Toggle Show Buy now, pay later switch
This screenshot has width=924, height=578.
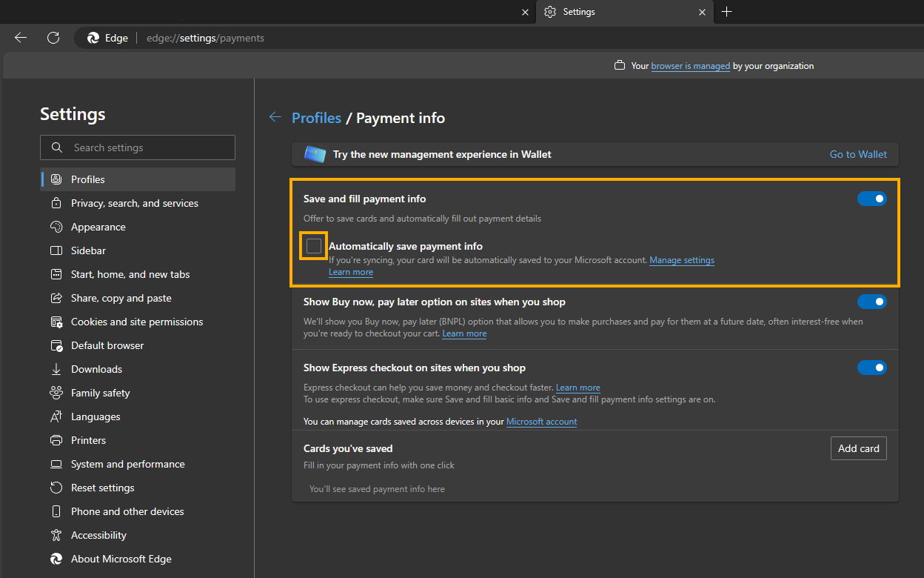(871, 302)
